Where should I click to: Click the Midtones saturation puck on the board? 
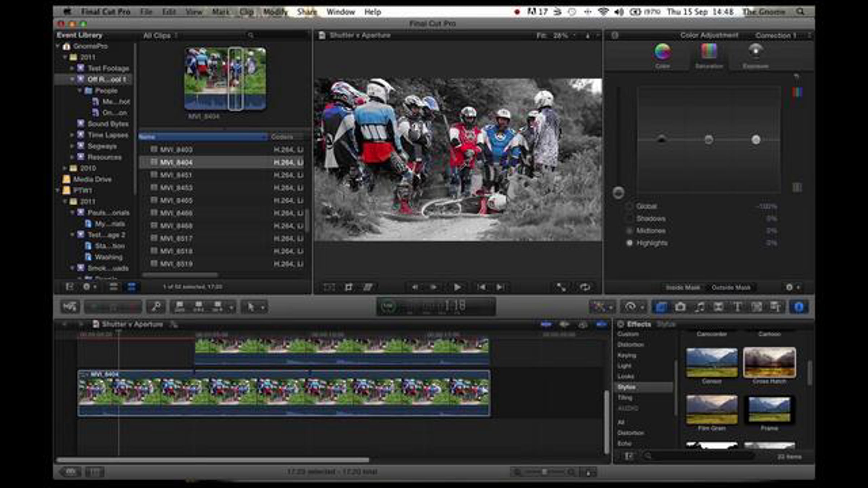pyautogui.click(x=709, y=140)
